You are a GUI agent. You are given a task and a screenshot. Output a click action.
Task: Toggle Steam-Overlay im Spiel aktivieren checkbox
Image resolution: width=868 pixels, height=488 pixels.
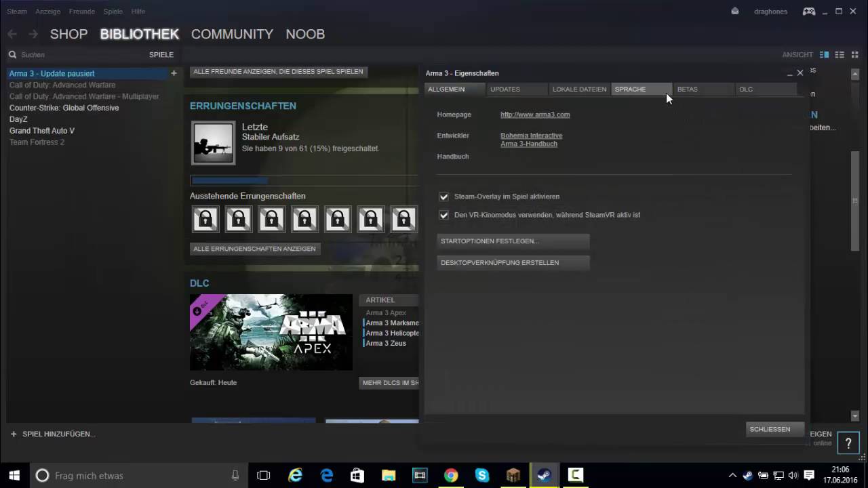coord(443,197)
